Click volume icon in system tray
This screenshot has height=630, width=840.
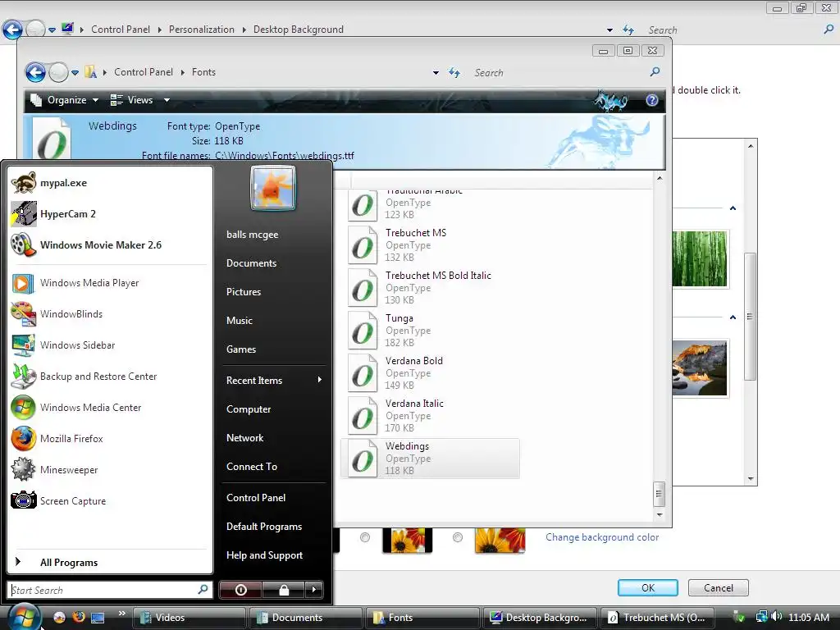[776, 617]
